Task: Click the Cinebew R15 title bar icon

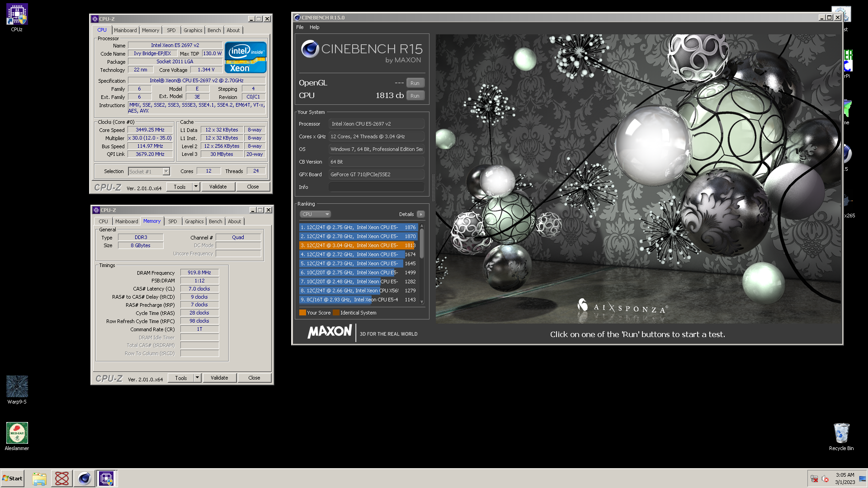Action: (297, 18)
